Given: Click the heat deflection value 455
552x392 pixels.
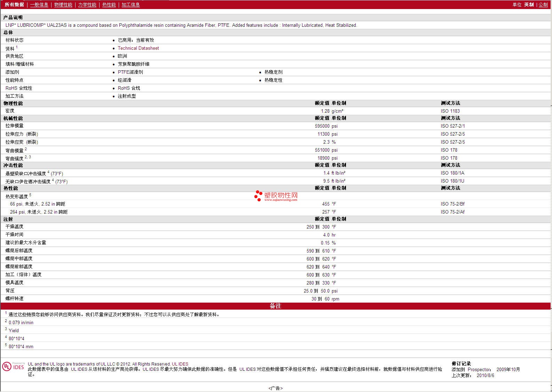Looking at the screenshot, I should point(326,204).
